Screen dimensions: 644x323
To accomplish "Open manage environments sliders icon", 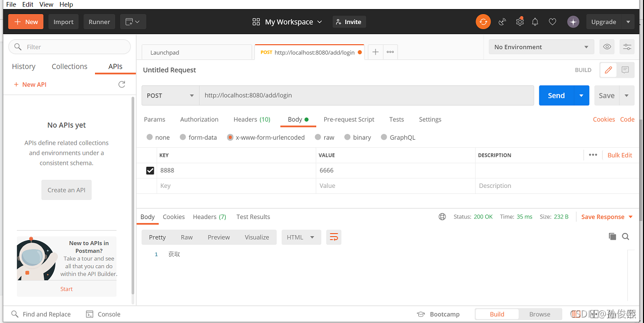I will 627,47.
